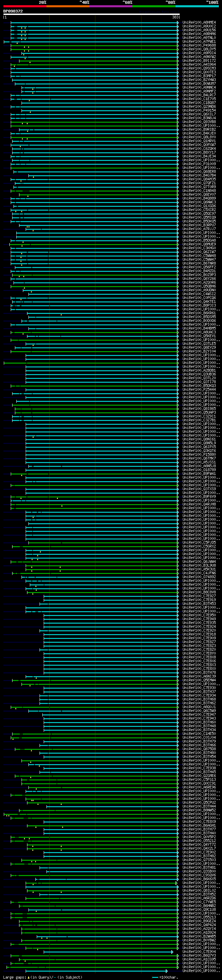Open hit UniRef100_A7PWE1
The image size is (222, 980).
click(x=199, y=41)
